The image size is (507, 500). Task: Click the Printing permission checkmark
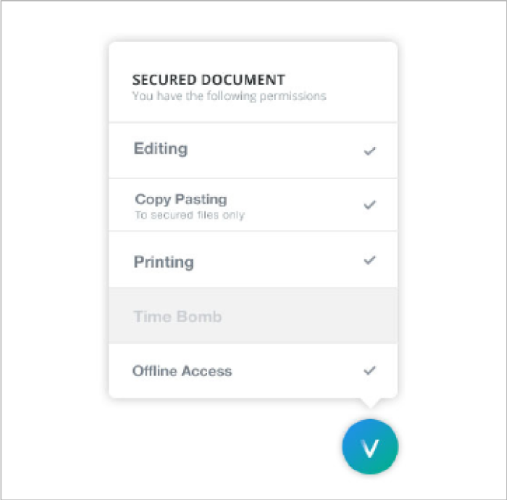pyautogui.click(x=370, y=260)
